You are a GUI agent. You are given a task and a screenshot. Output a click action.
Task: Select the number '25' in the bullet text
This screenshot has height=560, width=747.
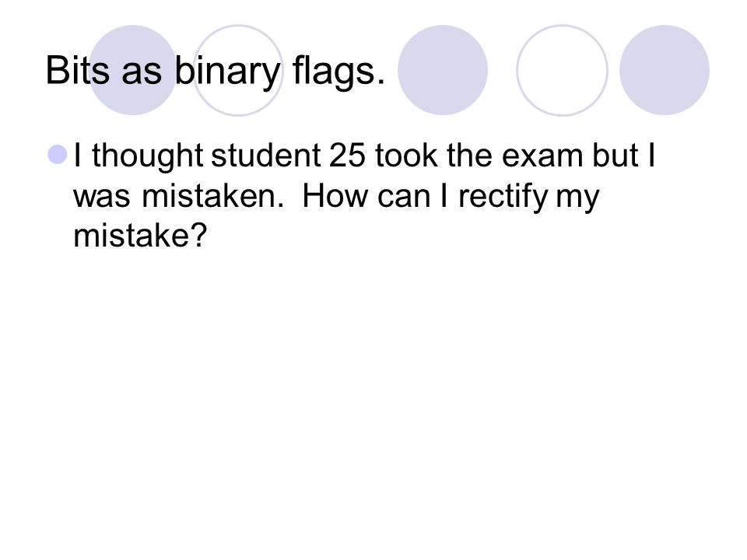(x=347, y=156)
